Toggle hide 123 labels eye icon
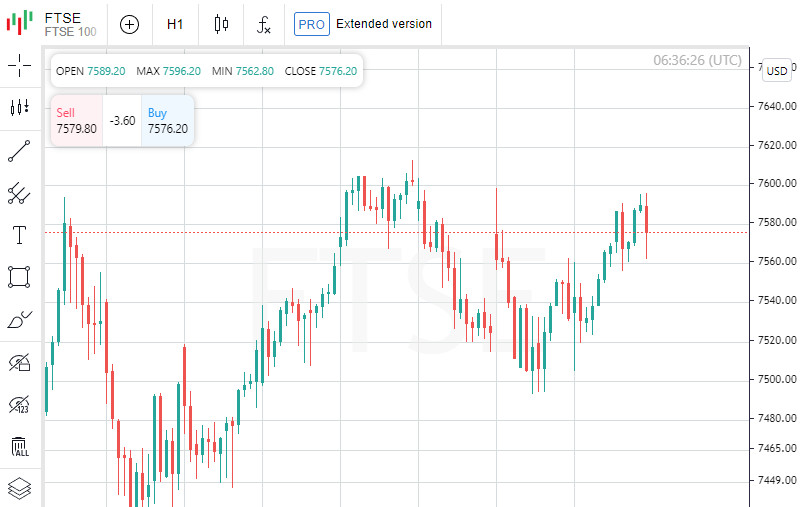The image size is (806, 507). [x=20, y=405]
